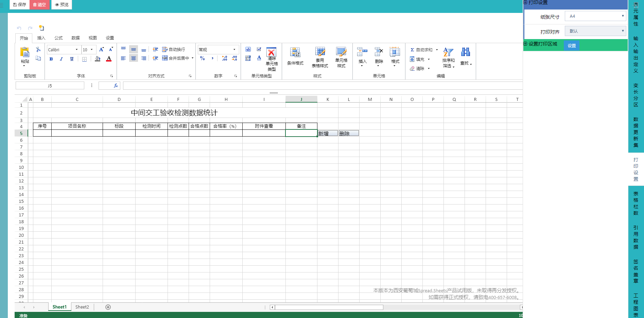Open the Insert cells (插入) dropdown

coord(363,57)
